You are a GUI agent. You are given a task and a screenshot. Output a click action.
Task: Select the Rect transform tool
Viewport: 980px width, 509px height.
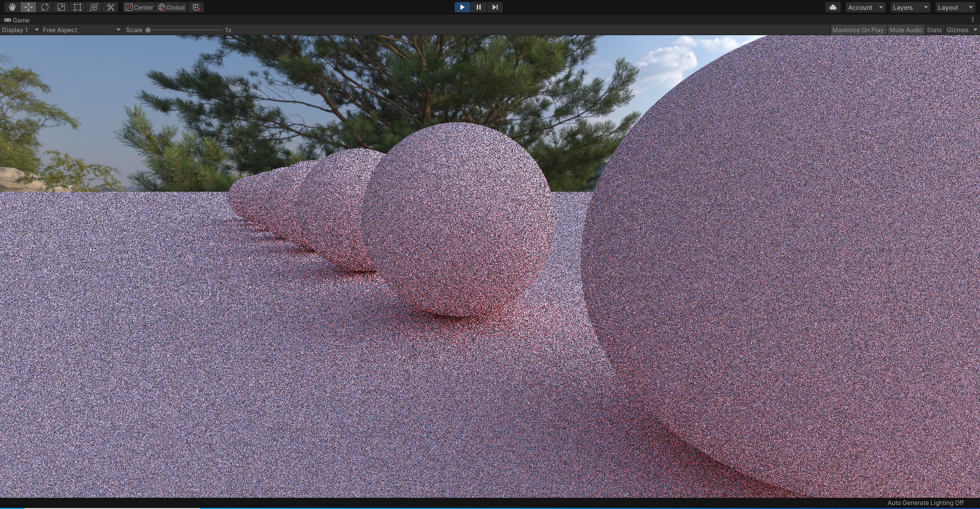[78, 7]
